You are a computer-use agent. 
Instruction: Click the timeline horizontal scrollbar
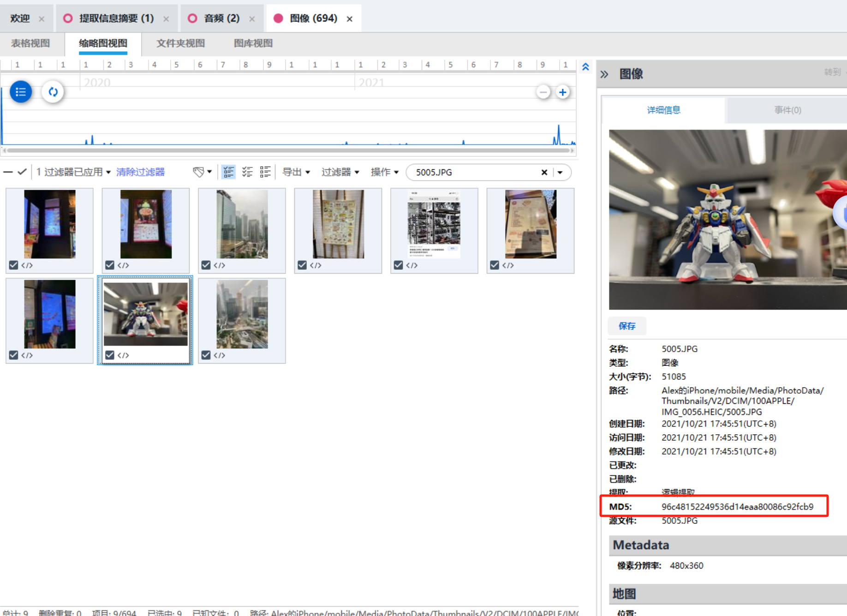click(x=288, y=150)
